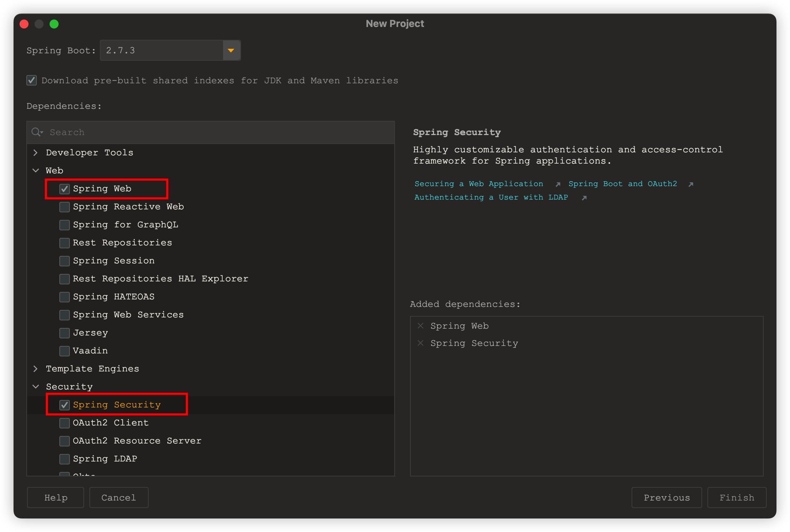Toggle download pre-built shared indexes checkbox
The width and height of the screenshot is (790, 532).
point(32,80)
